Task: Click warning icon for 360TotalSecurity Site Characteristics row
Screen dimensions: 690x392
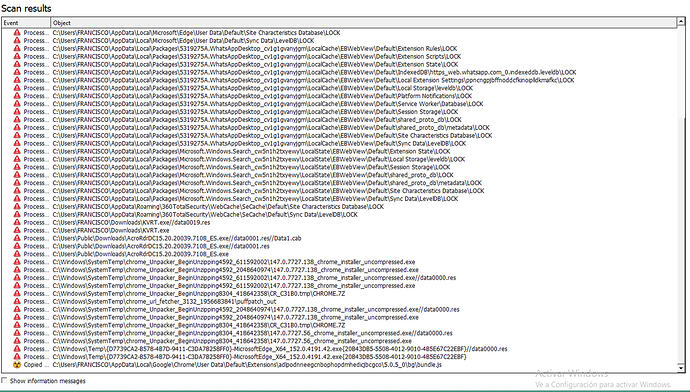Action: [17, 207]
